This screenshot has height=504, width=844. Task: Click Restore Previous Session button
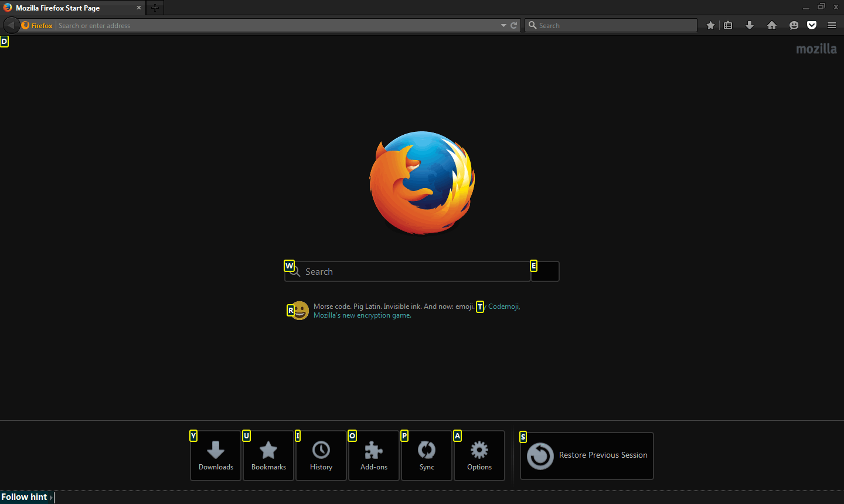point(587,456)
